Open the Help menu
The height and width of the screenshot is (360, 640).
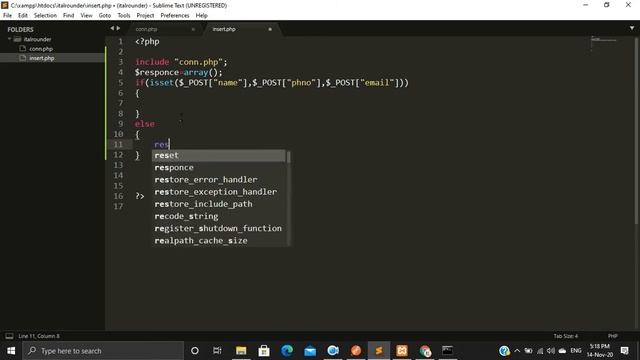pos(202,16)
